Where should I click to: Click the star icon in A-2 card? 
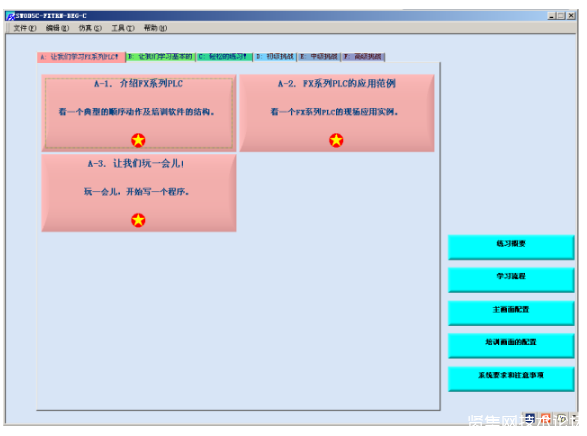336,140
